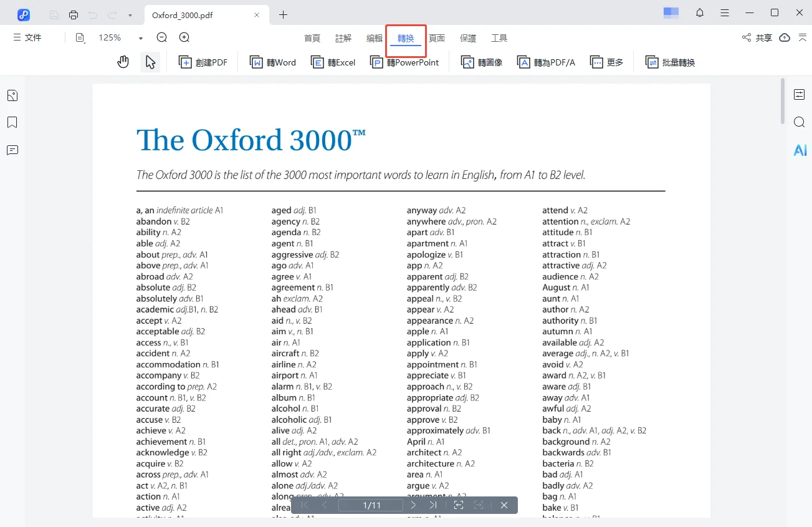Click the Print icon

(x=74, y=14)
